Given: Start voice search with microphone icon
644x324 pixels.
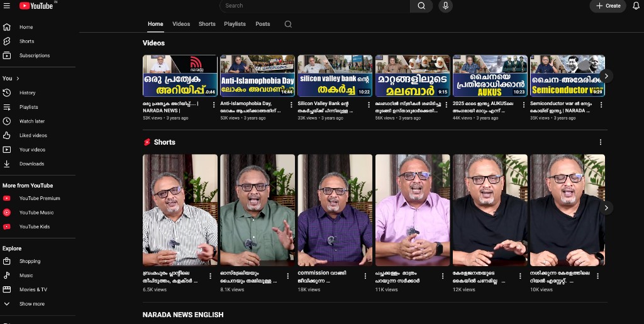Looking at the screenshot, I should (446, 6).
